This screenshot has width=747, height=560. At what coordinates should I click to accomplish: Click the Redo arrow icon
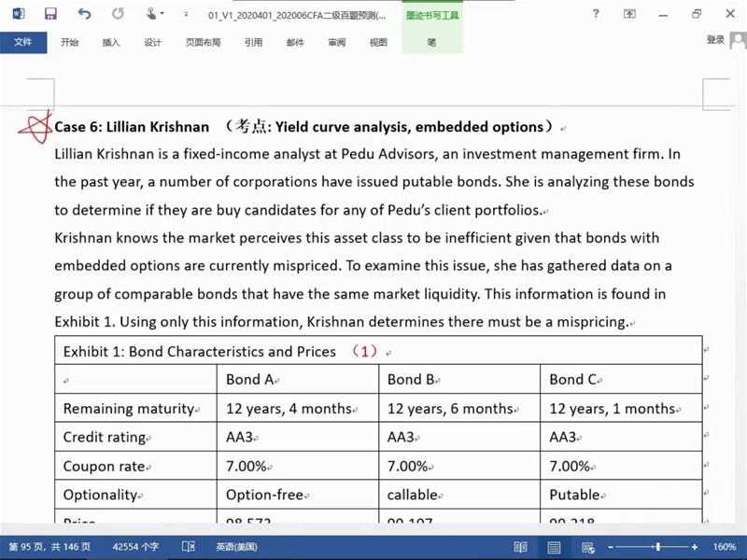tap(118, 14)
